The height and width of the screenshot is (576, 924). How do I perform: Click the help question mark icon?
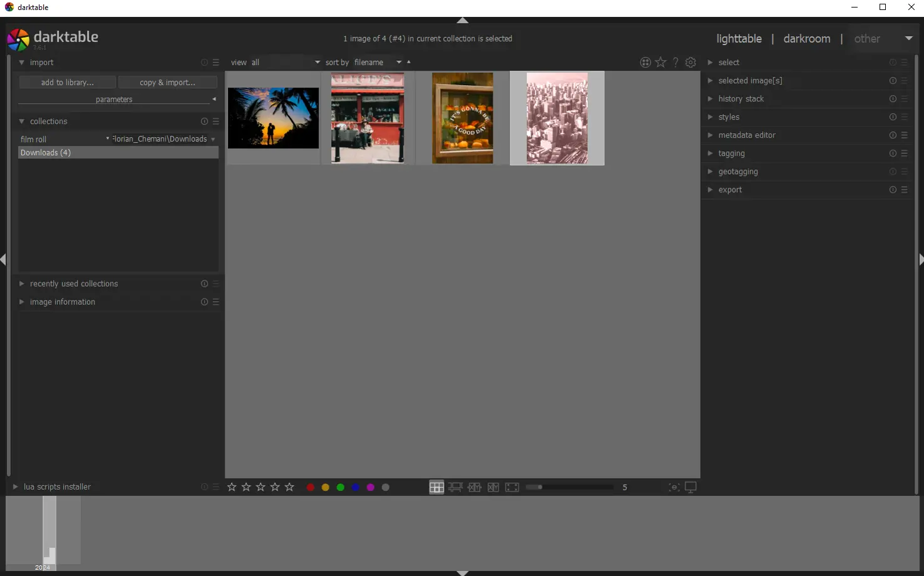coord(675,62)
